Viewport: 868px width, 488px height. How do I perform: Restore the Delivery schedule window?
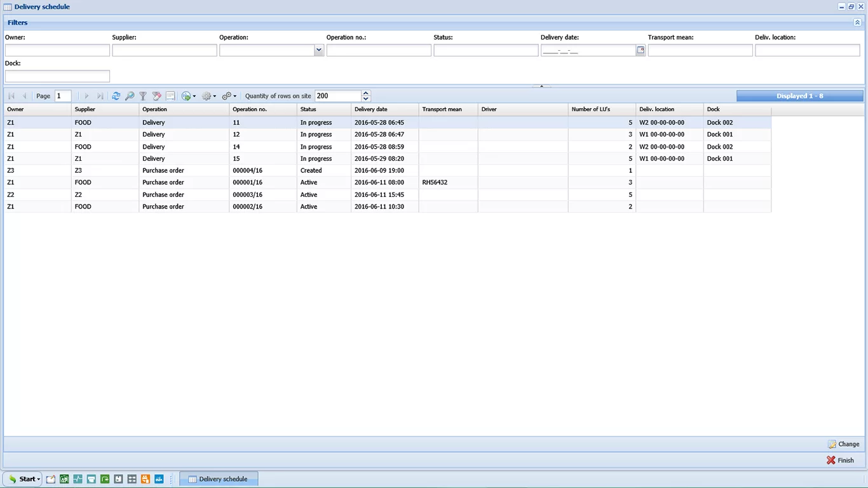point(851,7)
